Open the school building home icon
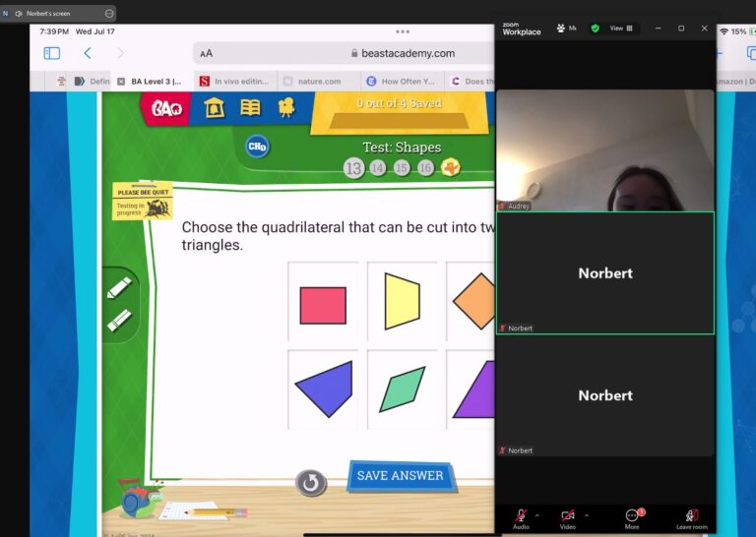The image size is (756, 537). pyautogui.click(x=214, y=107)
